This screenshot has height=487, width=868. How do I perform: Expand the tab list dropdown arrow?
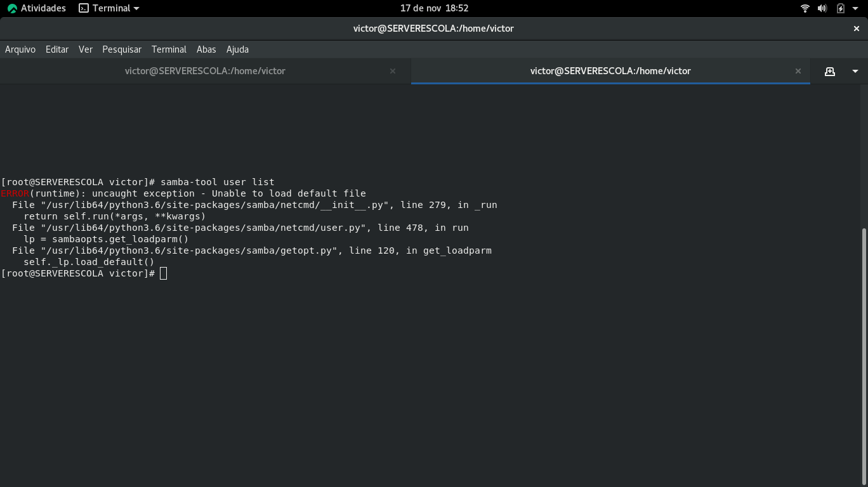pyautogui.click(x=855, y=71)
